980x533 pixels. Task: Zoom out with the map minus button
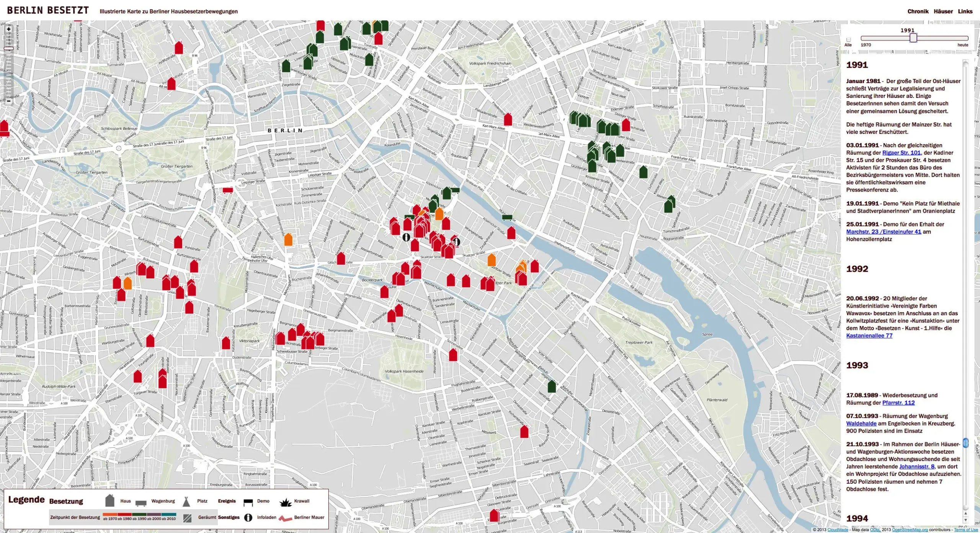[8, 101]
